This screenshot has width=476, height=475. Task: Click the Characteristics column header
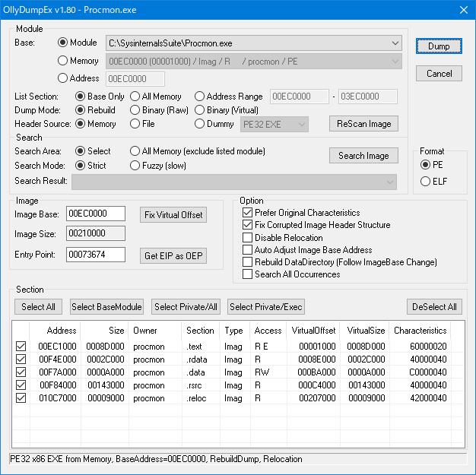coord(420,331)
